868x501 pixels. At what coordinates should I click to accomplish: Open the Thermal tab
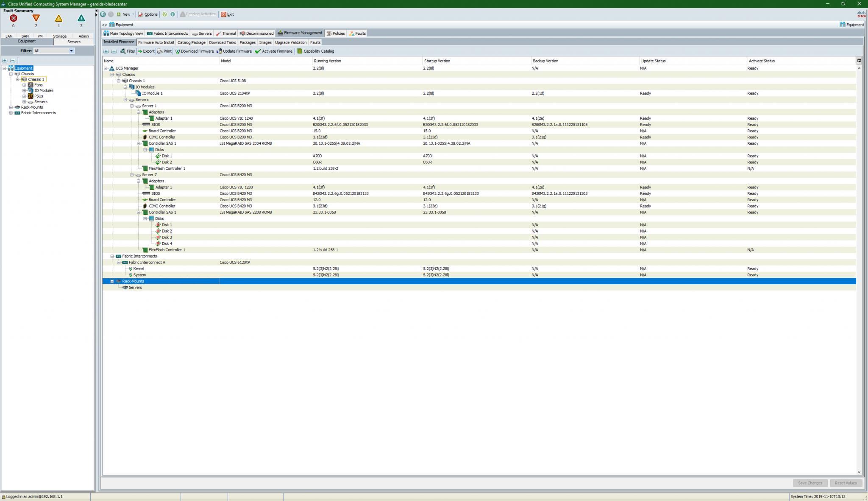pyautogui.click(x=225, y=33)
